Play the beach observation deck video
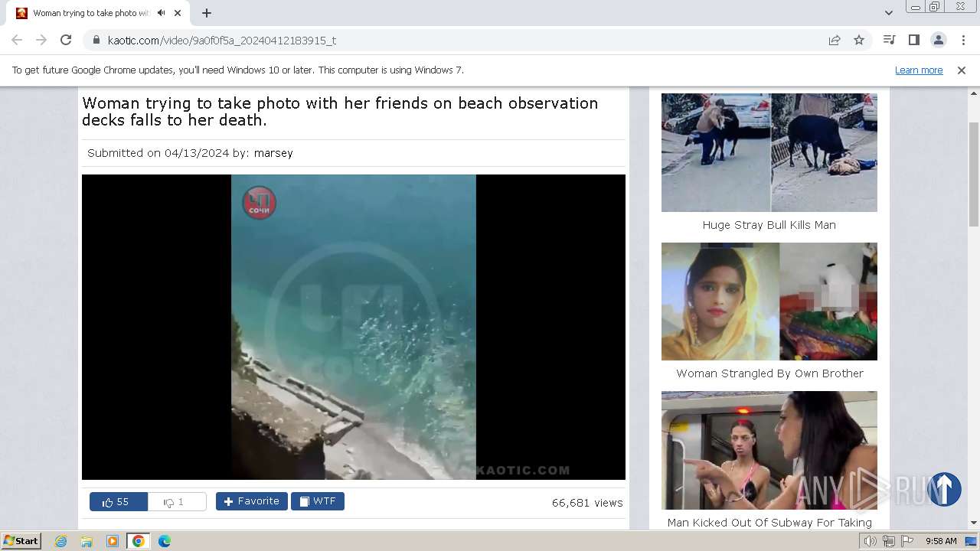This screenshot has width=980, height=551. (x=354, y=327)
